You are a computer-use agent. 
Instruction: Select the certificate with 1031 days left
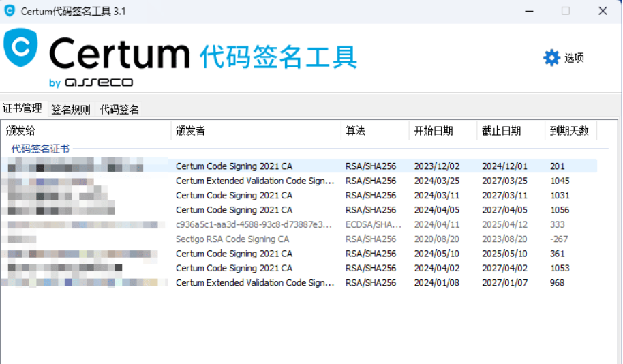(299, 196)
